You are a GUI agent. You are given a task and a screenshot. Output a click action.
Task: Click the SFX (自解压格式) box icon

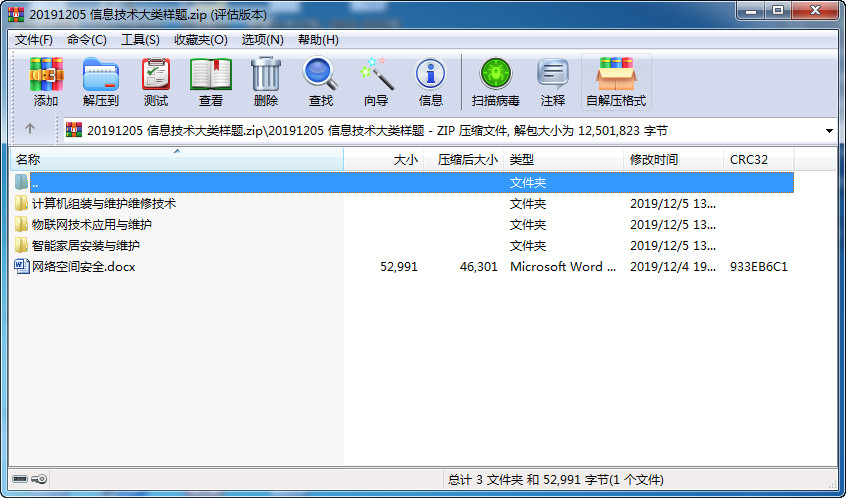click(616, 74)
